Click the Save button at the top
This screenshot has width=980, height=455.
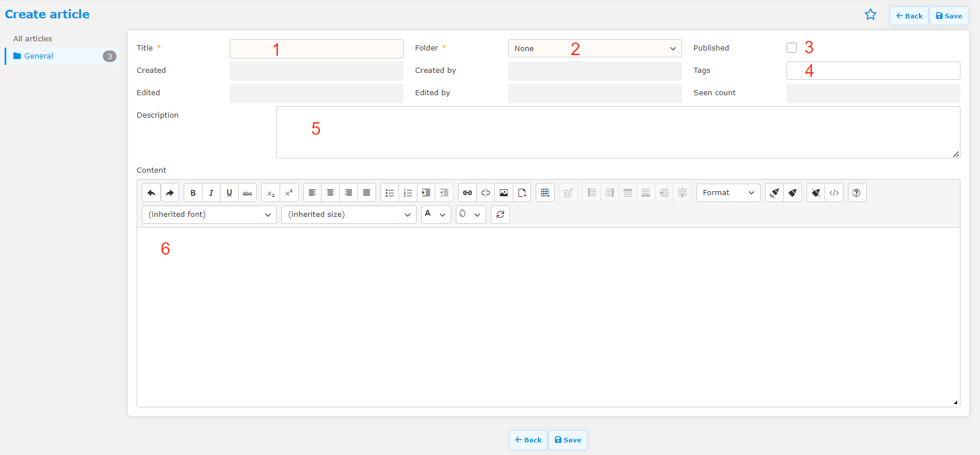click(948, 16)
